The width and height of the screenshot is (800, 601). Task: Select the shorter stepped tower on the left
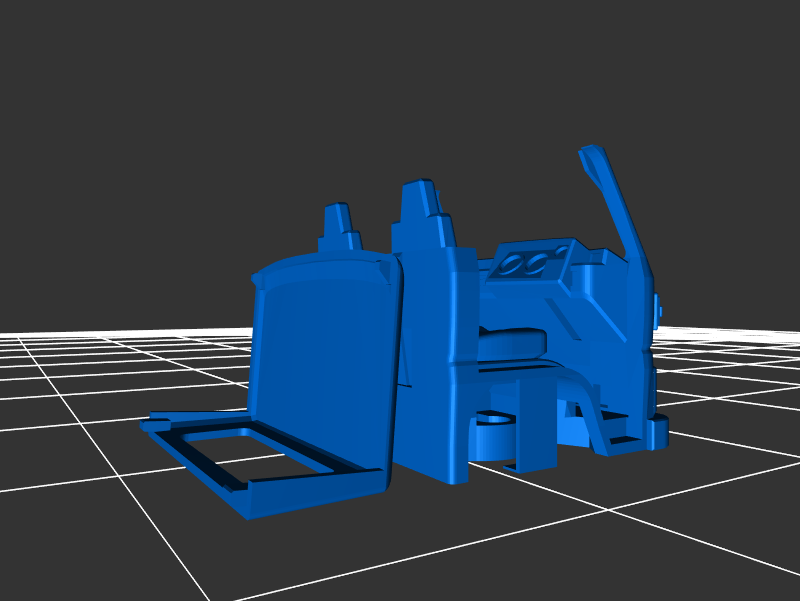tap(338, 228)
